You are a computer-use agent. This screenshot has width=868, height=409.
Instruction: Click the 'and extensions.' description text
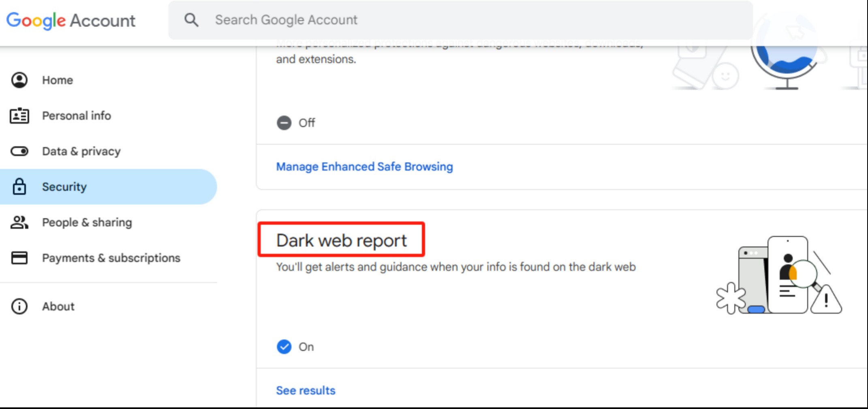point(316,60)
